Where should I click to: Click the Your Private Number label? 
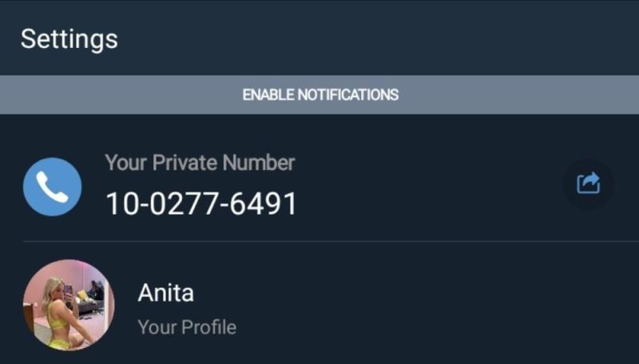(200, 163)
